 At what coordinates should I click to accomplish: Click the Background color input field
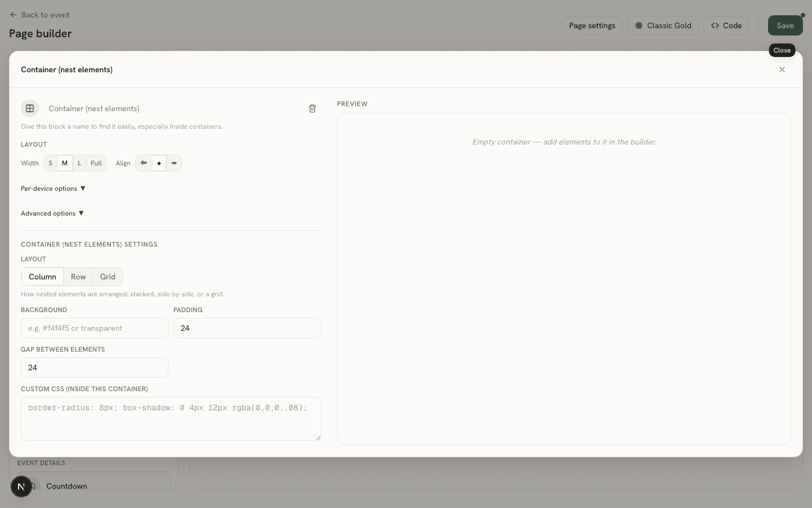pos(95,328)
